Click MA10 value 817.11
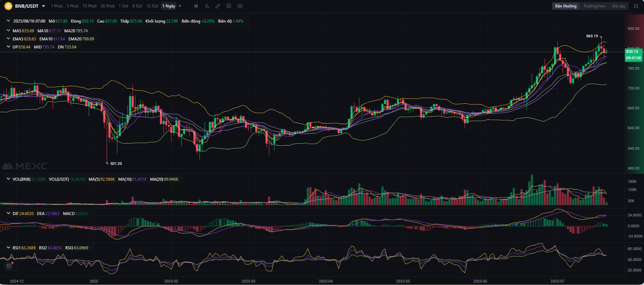The image size is (644, 285). point(55,31)
